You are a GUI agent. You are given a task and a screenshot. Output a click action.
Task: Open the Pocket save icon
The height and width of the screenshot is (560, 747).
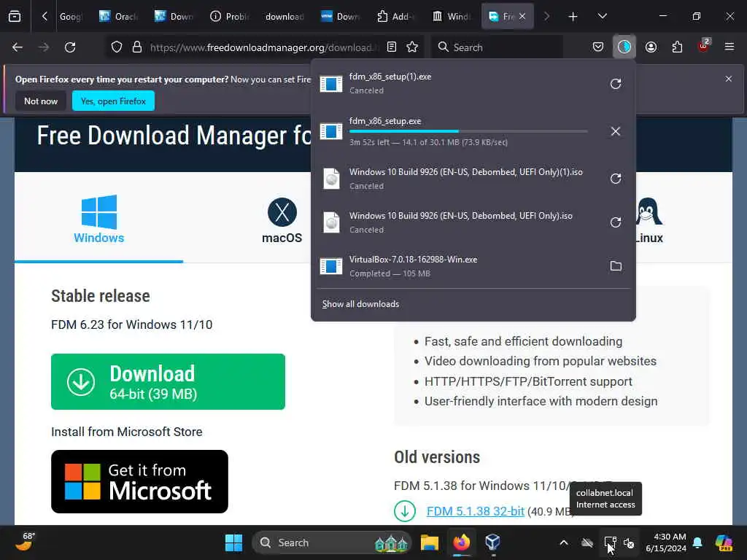[x=598, y=47]
